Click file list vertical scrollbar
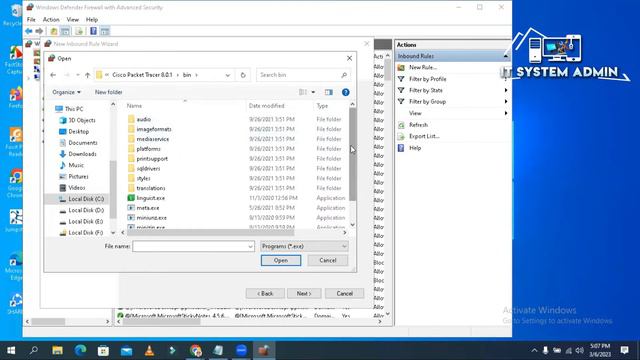Image resolution: width=640 pixels, height=360 pixels. 352,155
